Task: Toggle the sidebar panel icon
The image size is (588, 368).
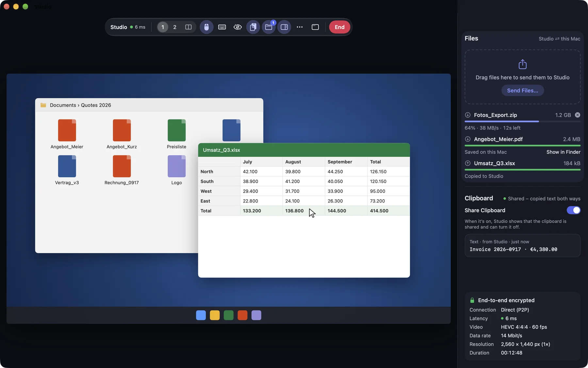Action: [x=284, y=27]
